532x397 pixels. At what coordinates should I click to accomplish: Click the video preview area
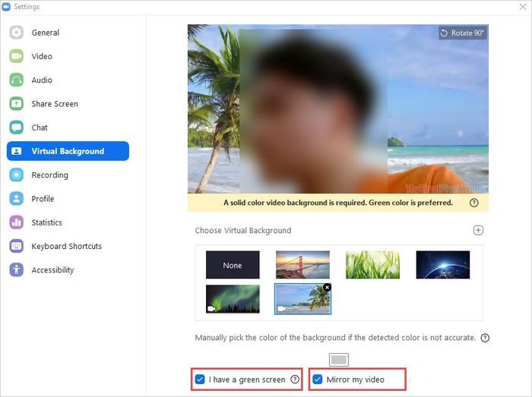click(x=338, y=109)
